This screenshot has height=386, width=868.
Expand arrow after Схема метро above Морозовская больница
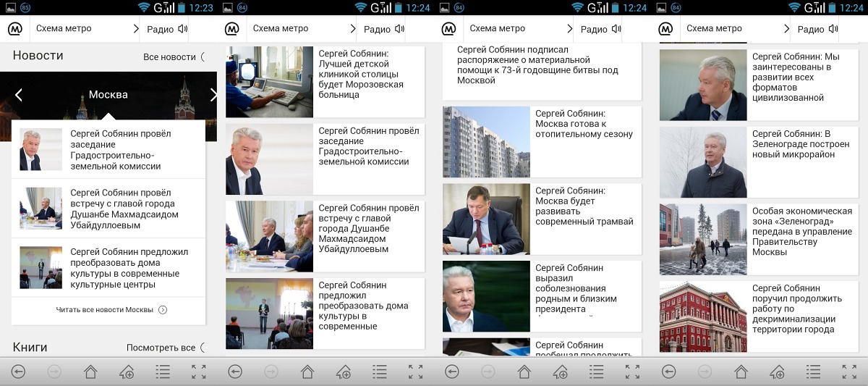[x=353, y=29]
